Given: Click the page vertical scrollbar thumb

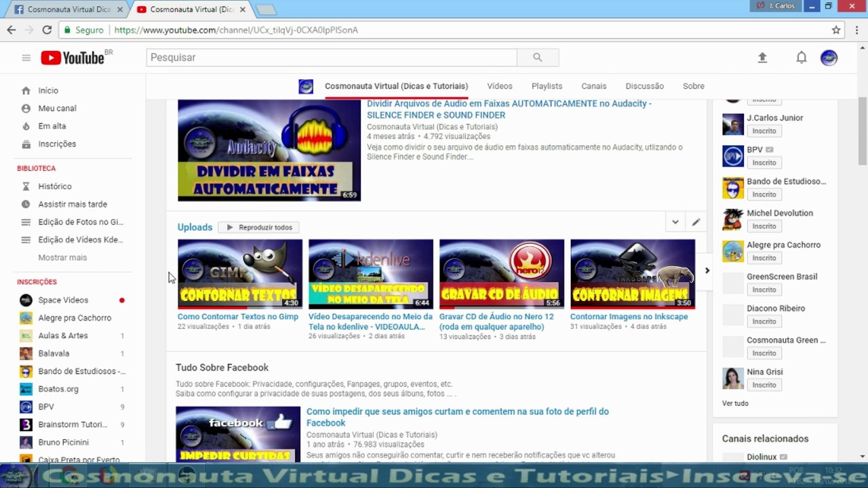Looking at the screenshot, I should [x=863, y=130].
